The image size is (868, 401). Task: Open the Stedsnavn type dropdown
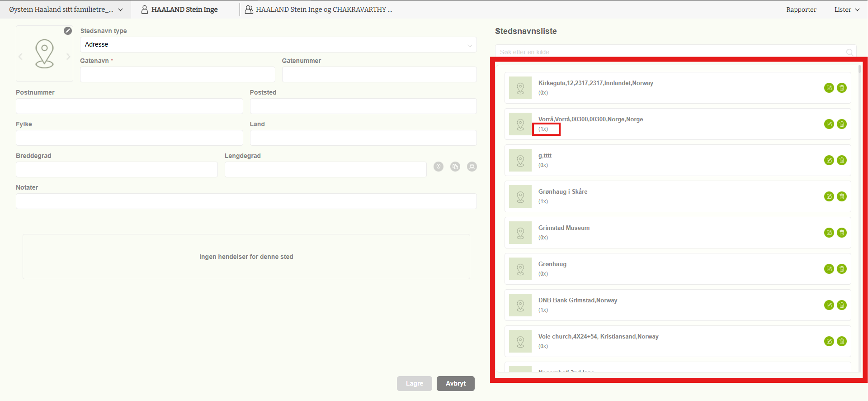coord(278,44)
